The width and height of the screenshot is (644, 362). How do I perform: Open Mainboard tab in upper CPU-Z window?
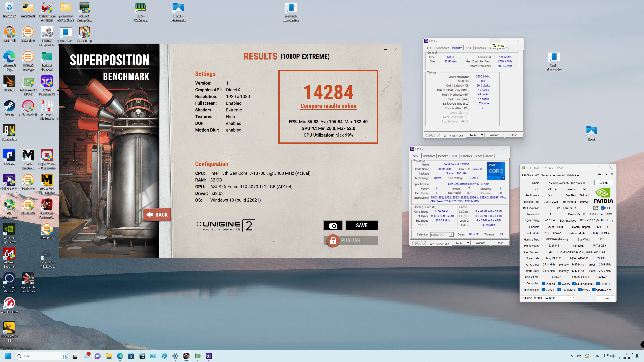443,48
